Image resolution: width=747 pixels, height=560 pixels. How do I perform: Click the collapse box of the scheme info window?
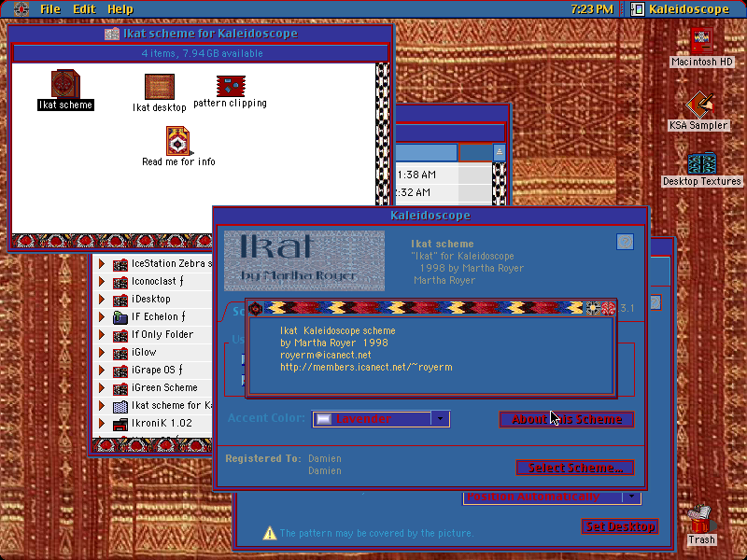click(609, 309)
